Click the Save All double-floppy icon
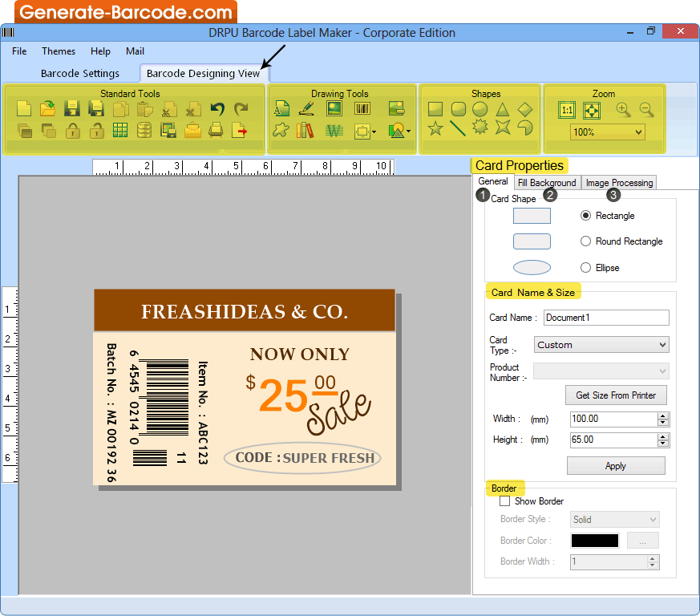The width and height of the screenshot is (700, 616). pyautogui.click(x=96, y=108)
